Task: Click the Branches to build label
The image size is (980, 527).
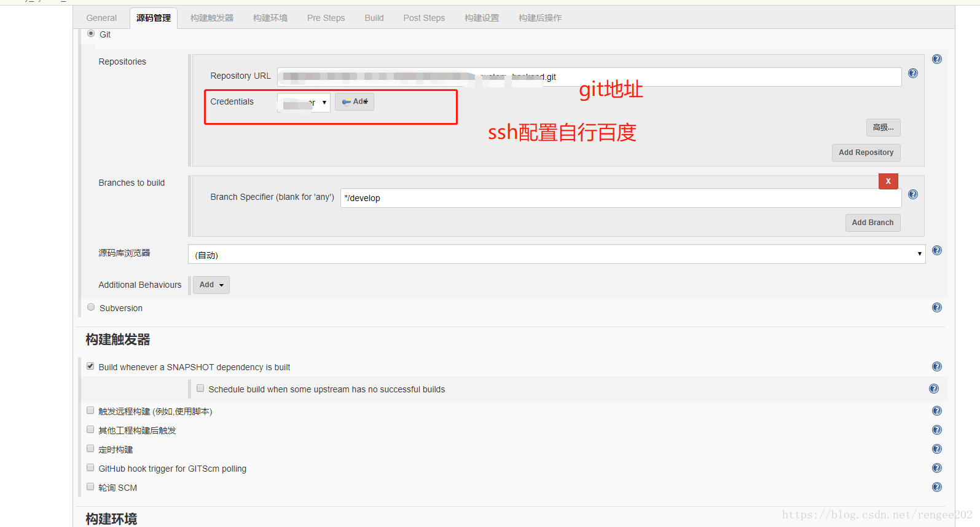Action: [x=131, y=183]
